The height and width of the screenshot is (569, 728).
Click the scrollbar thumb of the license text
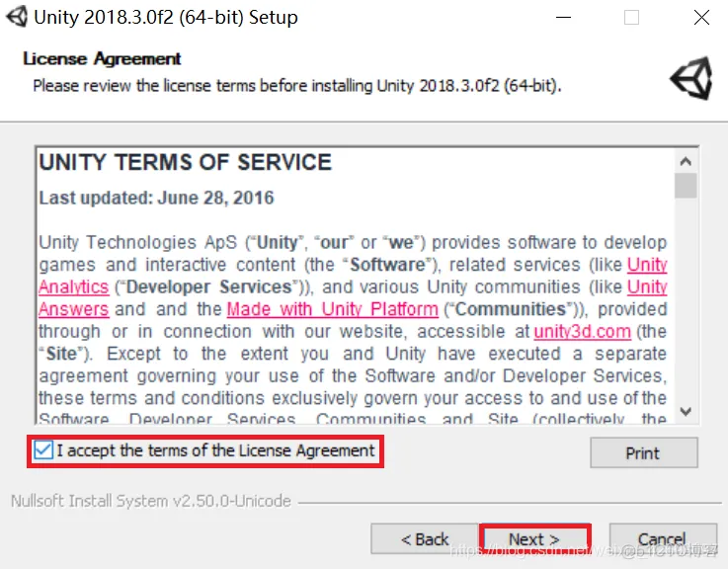pos(686,186)
